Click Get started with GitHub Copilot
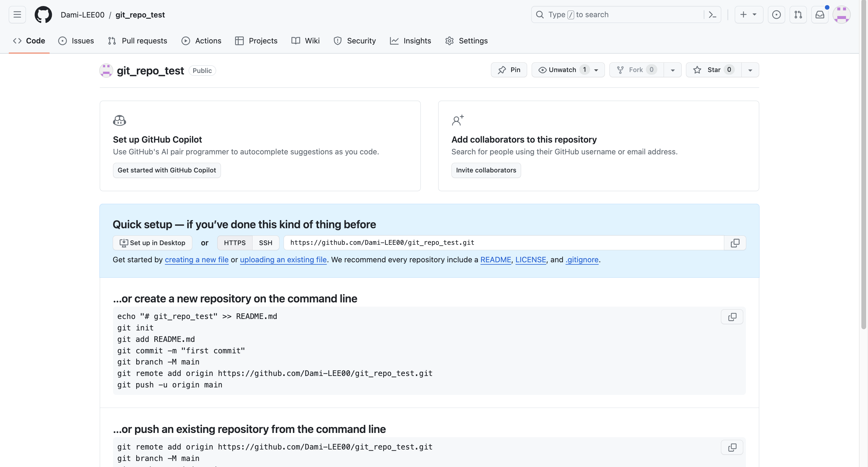This screenshot has width=868, height=467. coord(167,170)
